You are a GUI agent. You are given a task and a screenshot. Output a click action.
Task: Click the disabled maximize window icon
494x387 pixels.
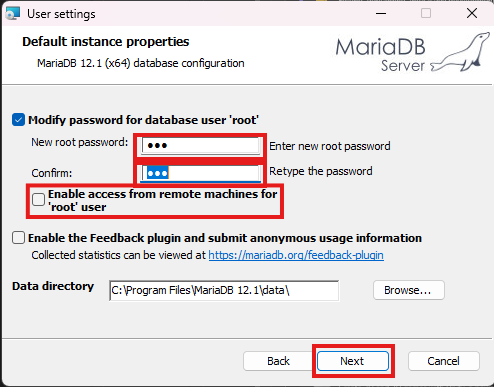(x=426, y=14)
